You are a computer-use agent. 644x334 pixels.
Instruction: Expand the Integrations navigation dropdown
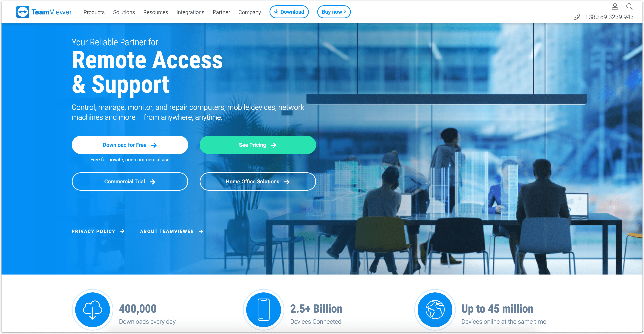pyautogui.click(x=190, y=12)
